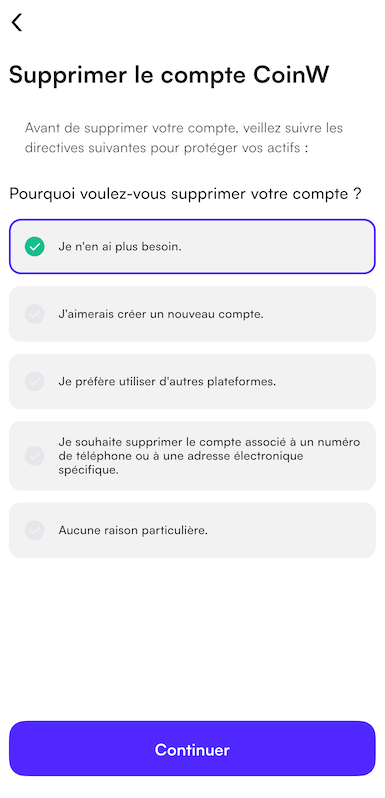Screen dimensions: 385x798
Task: Tap the 'Avant de supprimer votre compte' notice text
Action: point(184,138)
